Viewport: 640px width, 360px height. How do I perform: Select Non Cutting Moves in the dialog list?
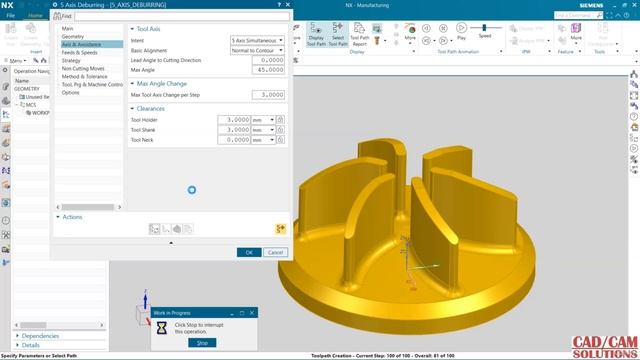pos(83,68)
